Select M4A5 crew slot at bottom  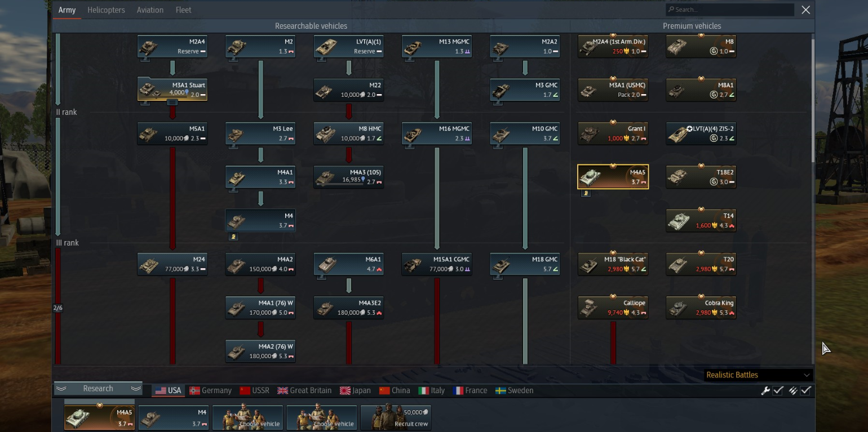point(99,418)
